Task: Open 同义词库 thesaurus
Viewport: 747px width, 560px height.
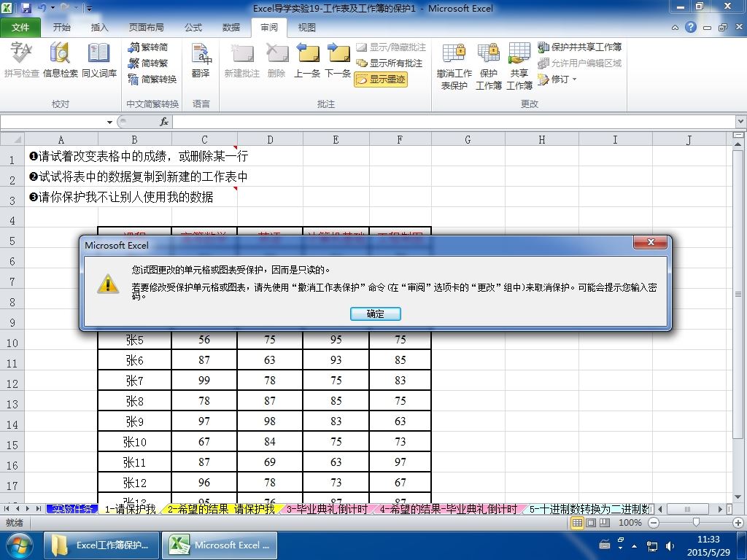Action: pos(99,60)
